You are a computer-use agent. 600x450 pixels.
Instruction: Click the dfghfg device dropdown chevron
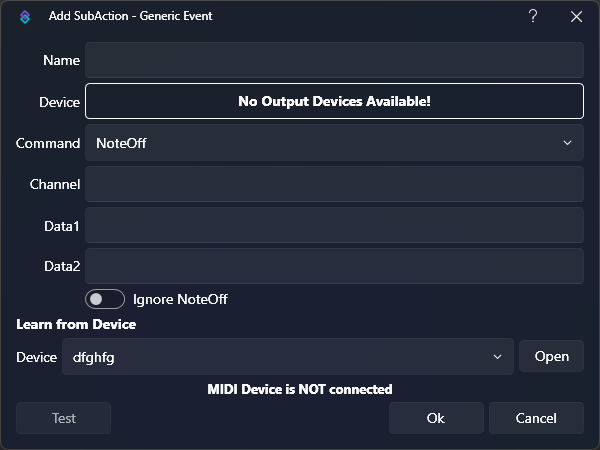point(497,357)
